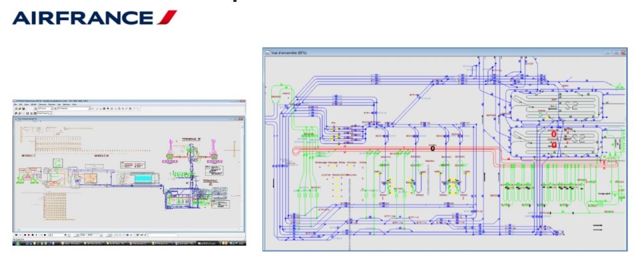The width and height of the screenshot is (644, 262).
Task: Click the Vue d'ensemble window title icon
Action: [x=267, y=52]
